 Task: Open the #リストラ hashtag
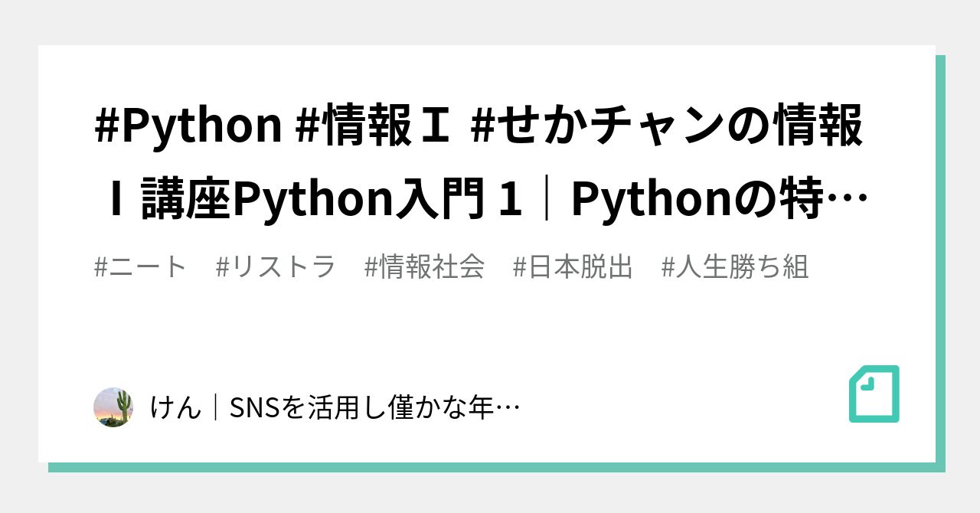(276, 267)
